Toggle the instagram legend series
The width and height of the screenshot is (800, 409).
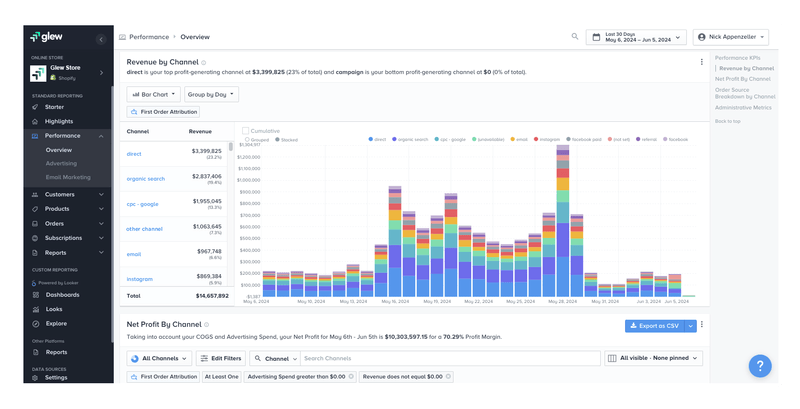(x=547, y=139)
